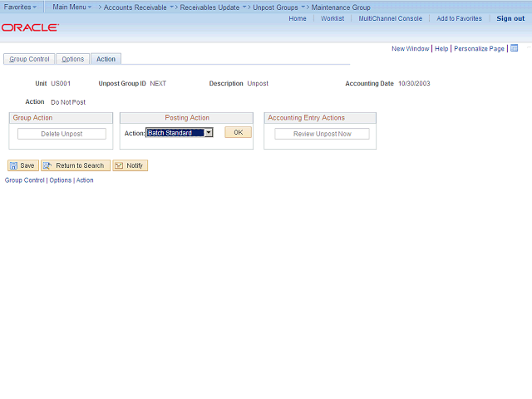The image size is (532, 399).
Task: Click the Group Control footer link
Action: [24, 180]
